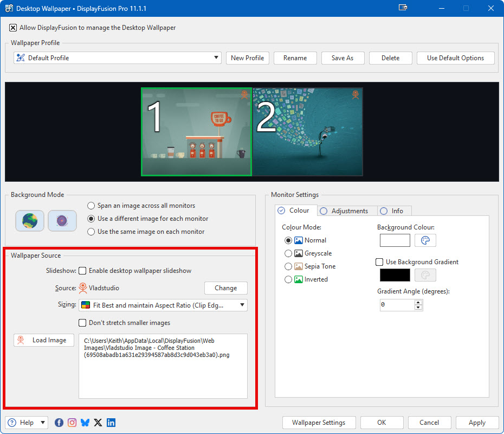The width and height of the screenshot is (504, 434).
Task: Expand the Help dropdown menu
Action: click(27, 423)
